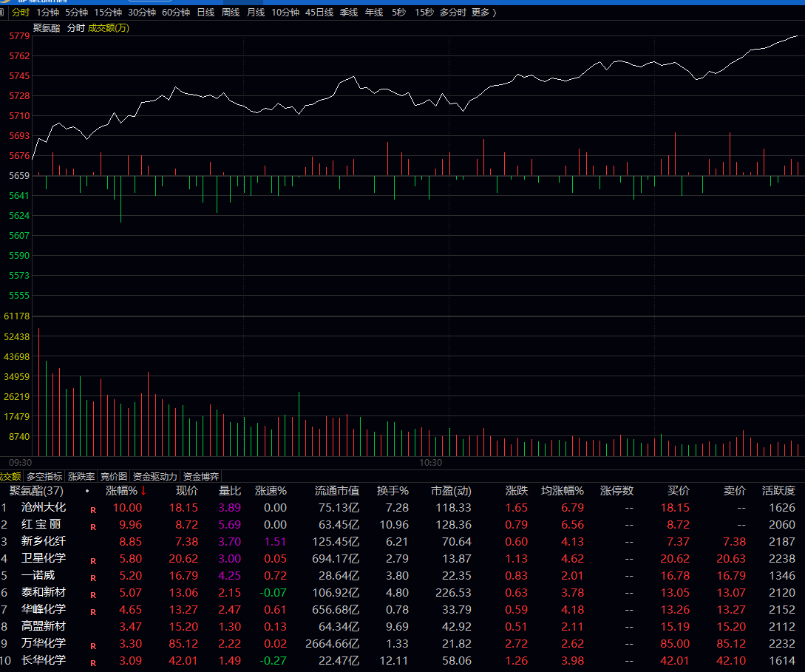The width and height of the screenshot is (805, 672).
Task: Click the 10:30 time axis marker
Action: pos(430,463)
